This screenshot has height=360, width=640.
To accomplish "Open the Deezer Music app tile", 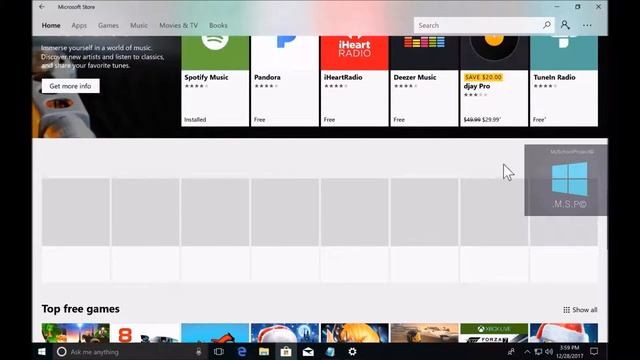I will point(424,81).
